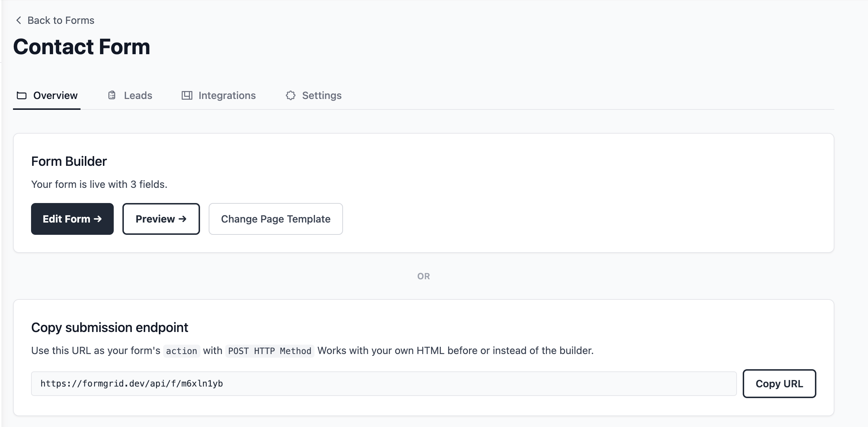Click the endpoint URL field
The image size is (868, 427).
384,384
